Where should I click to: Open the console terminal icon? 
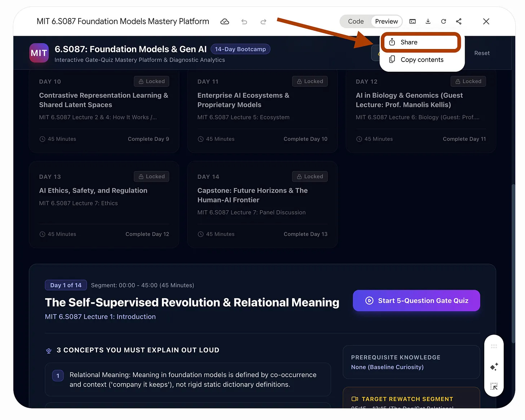pyautogui.click(x=412, y=22)
